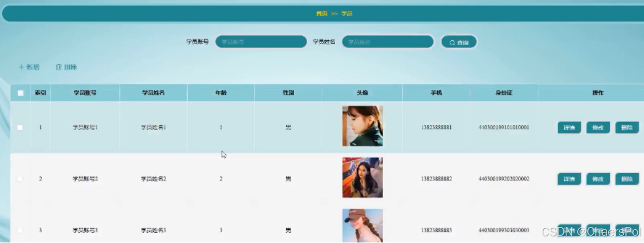Click 删除 button in row 学员账号2
The width and height of the screenshot is (644, 243).
point(627,179)
